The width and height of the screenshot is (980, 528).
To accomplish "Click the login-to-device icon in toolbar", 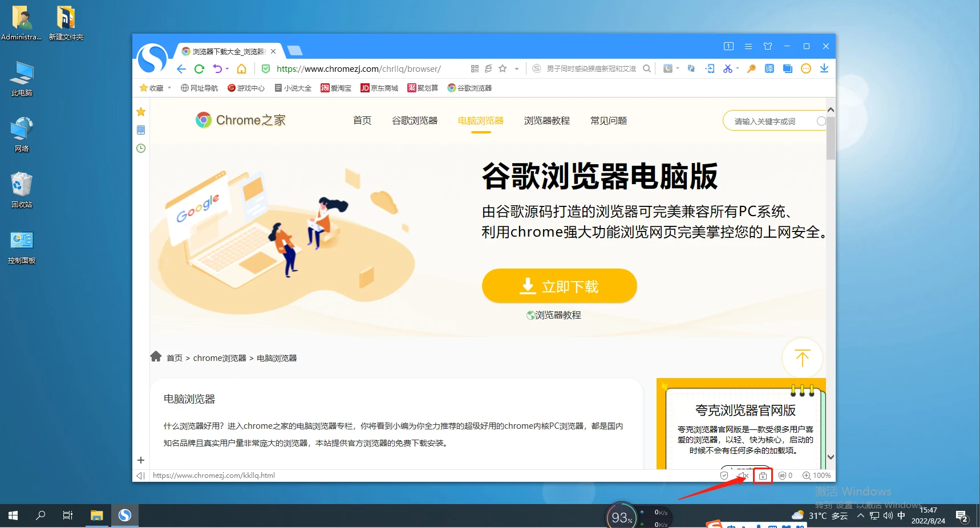I will pyautogui.click(x=710, y=68).
